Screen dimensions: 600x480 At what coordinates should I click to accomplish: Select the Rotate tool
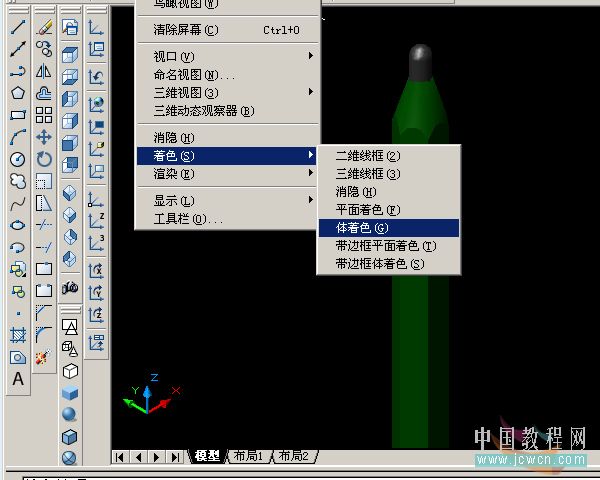pos(44,159)
